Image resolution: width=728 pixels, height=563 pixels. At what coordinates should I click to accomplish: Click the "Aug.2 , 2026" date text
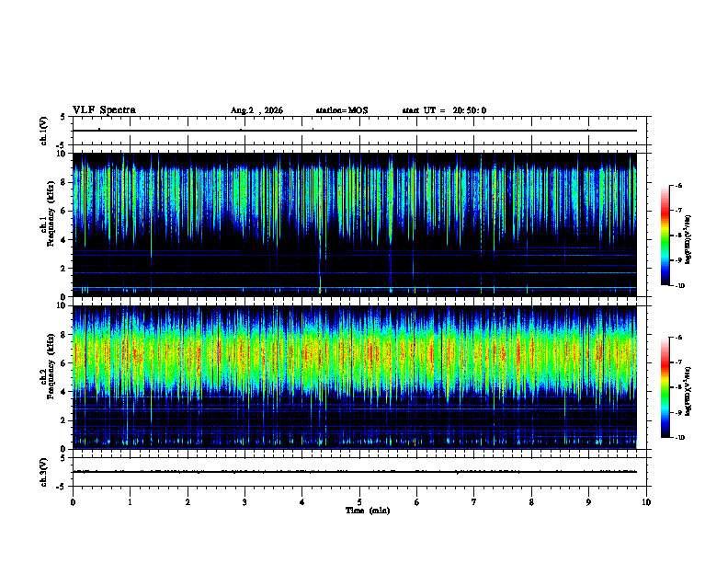coord(256,110)
